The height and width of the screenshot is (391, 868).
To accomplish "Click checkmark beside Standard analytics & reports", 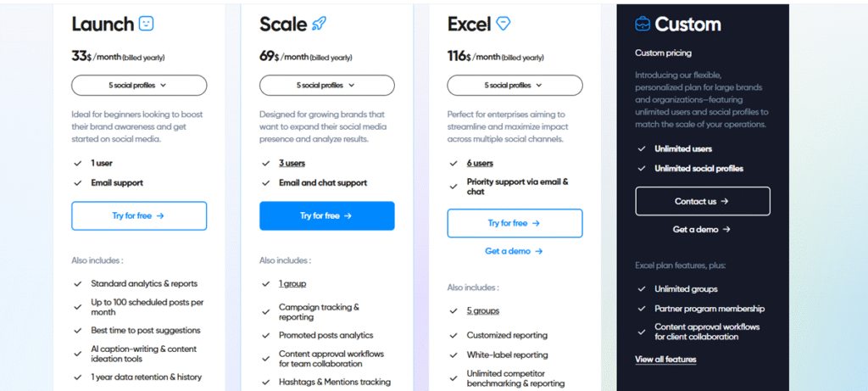I will coord(78,283).
